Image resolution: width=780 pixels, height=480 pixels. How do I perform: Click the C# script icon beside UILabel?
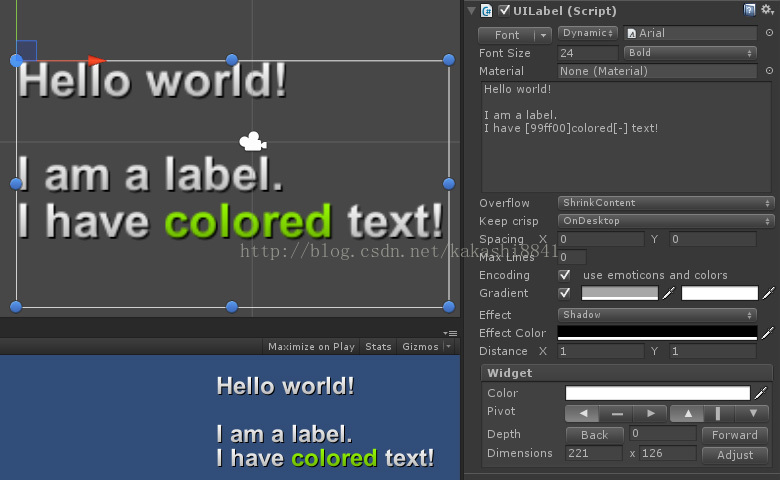coord(487,10)
